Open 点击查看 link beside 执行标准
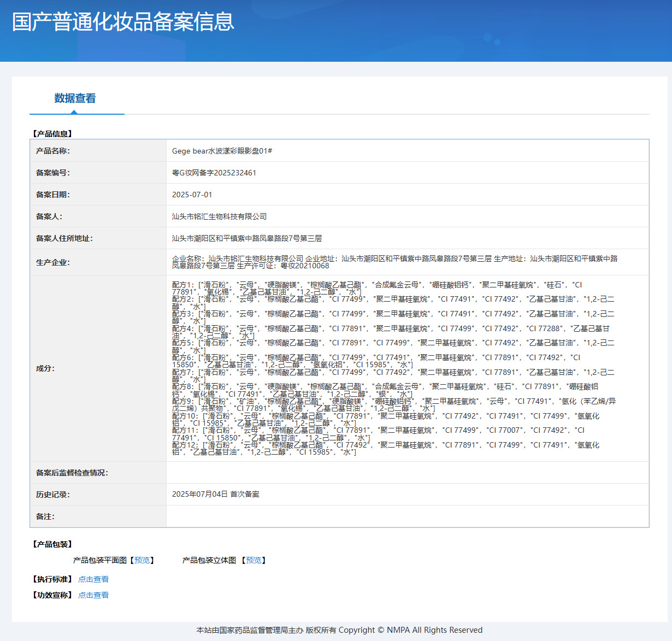 coord(93,579)
